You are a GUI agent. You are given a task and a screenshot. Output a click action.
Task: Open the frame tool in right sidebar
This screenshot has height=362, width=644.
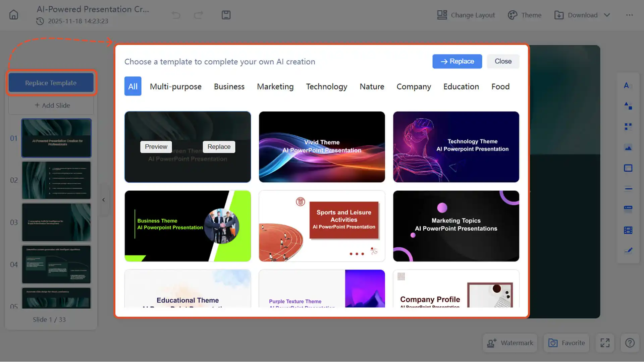[628, 168]
